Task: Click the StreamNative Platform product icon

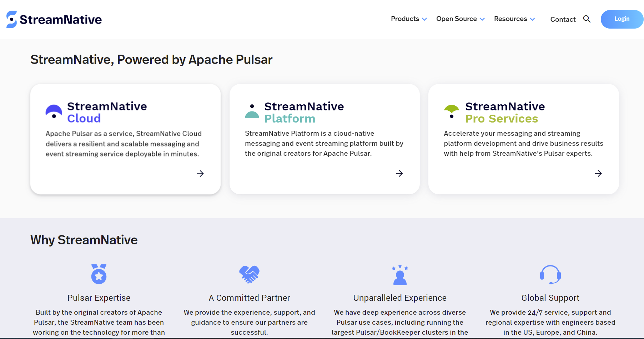Action: pyautogui.click(x=252, y=111)
